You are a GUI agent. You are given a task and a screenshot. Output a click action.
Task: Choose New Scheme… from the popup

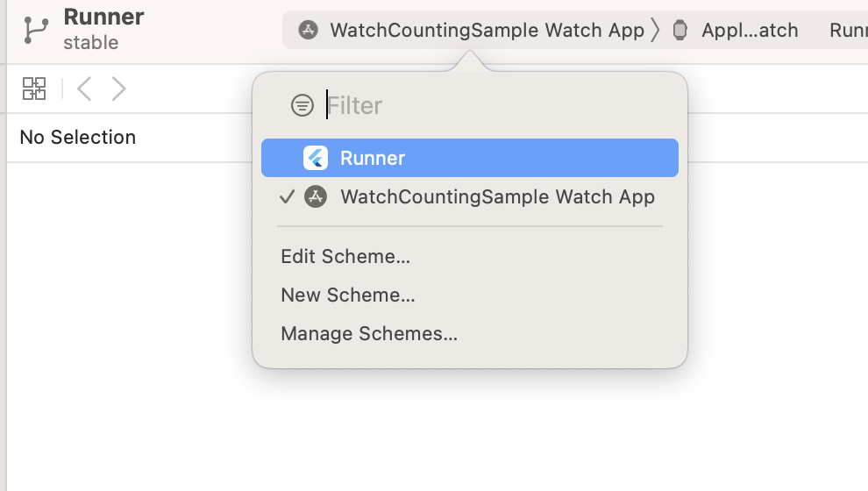348,295
